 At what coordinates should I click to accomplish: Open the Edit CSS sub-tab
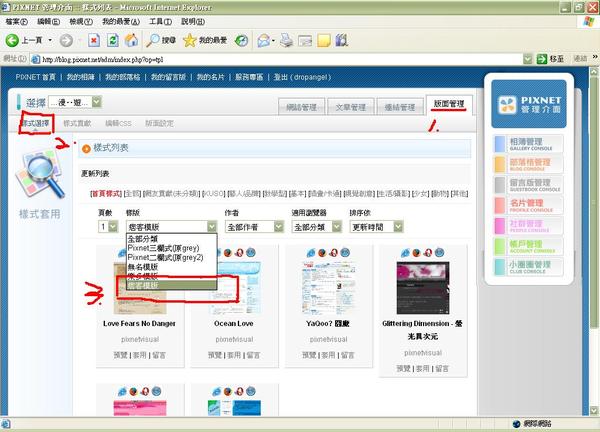click(x=118, y=123)
